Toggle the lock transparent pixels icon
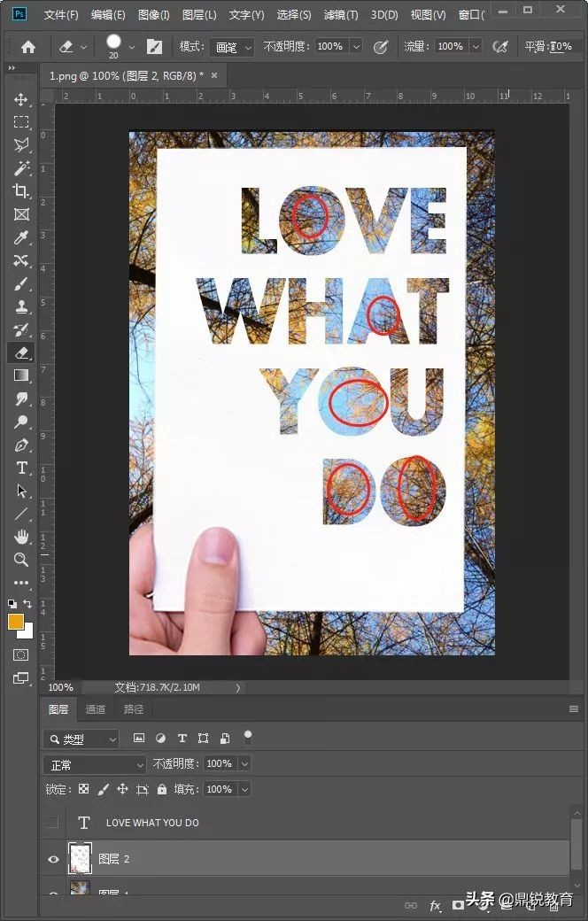The width and height of the screenshot is (588, 921). (83, 789)
